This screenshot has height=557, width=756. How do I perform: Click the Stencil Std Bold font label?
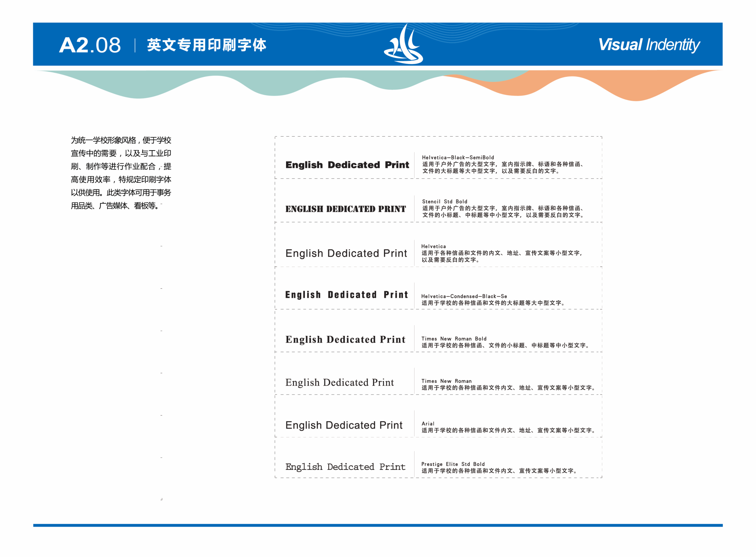click(444, 202)
